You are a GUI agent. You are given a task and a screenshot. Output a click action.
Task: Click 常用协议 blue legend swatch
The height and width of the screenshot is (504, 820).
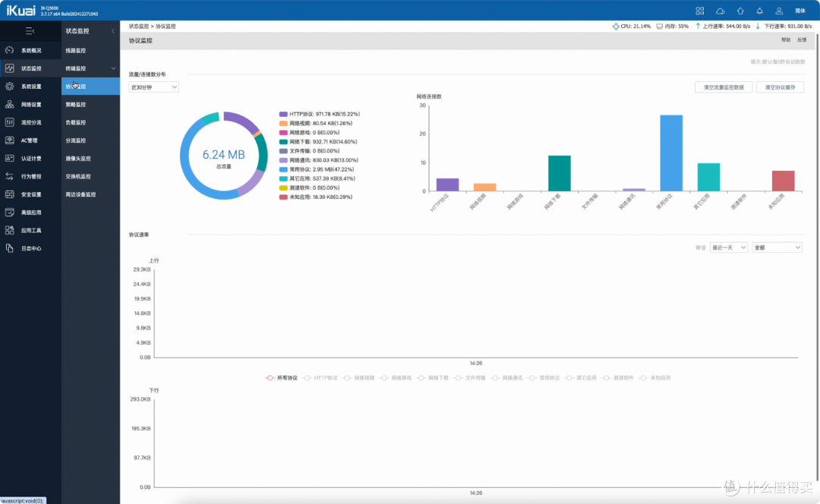[x=283, y=169]
